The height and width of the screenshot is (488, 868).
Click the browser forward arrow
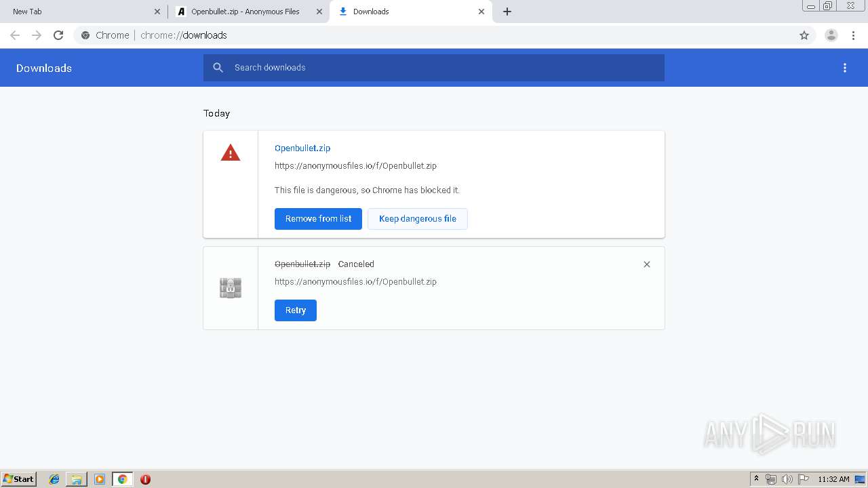click(37, 35)
